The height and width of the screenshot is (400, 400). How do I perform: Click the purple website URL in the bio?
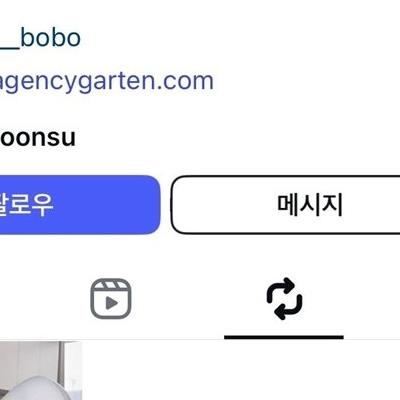click(x=106, y=82)
